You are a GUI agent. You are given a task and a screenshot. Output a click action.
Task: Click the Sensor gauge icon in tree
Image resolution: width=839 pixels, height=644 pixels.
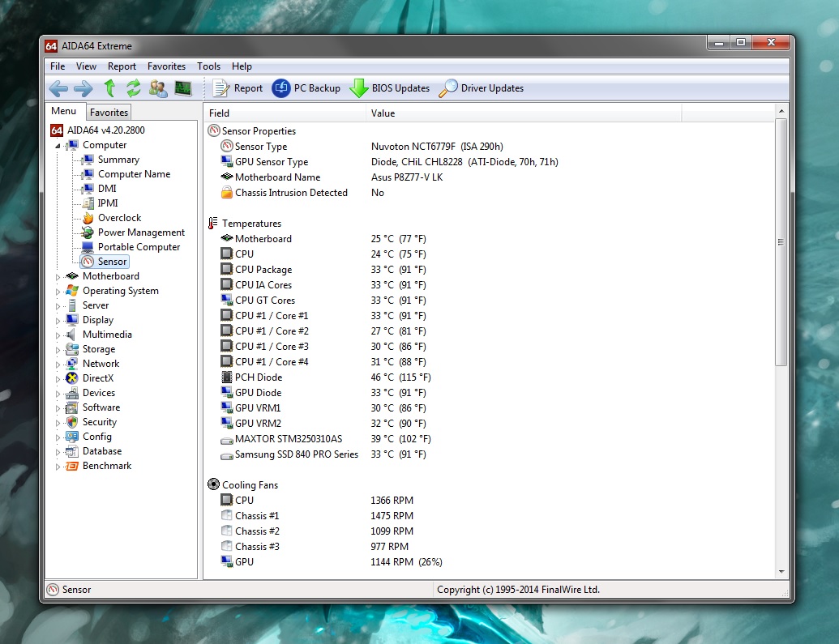(88, 262)
